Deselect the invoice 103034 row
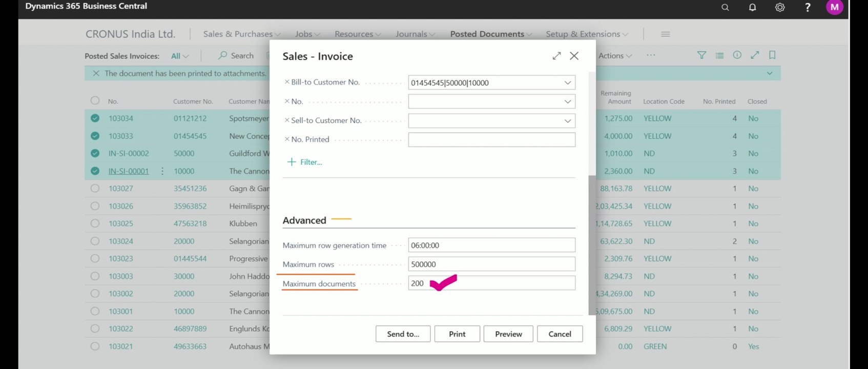868x369 pixels. coord(95,118)
